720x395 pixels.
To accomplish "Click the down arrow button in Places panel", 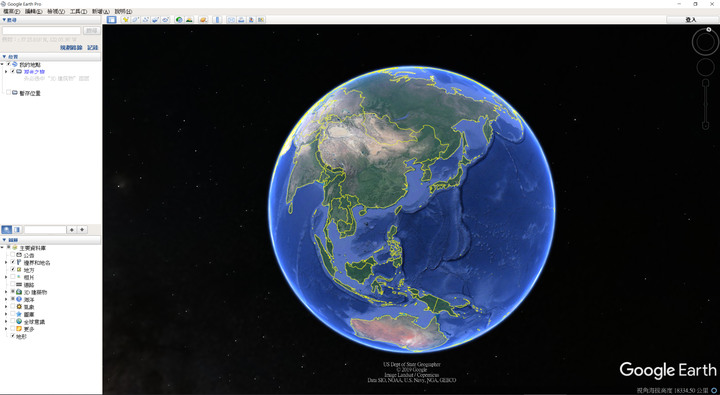I will 82,229.
